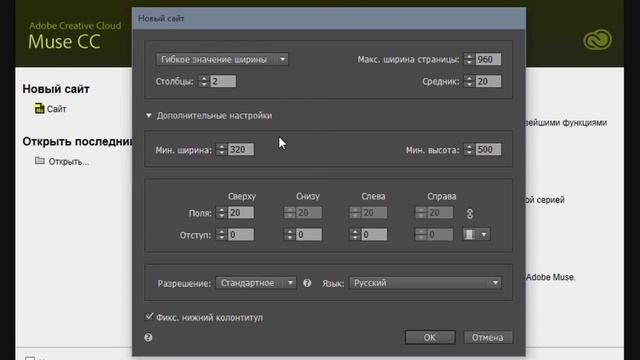Click the Открыть folder icon
Screen dimensions: 640x360
click(40, 160)
